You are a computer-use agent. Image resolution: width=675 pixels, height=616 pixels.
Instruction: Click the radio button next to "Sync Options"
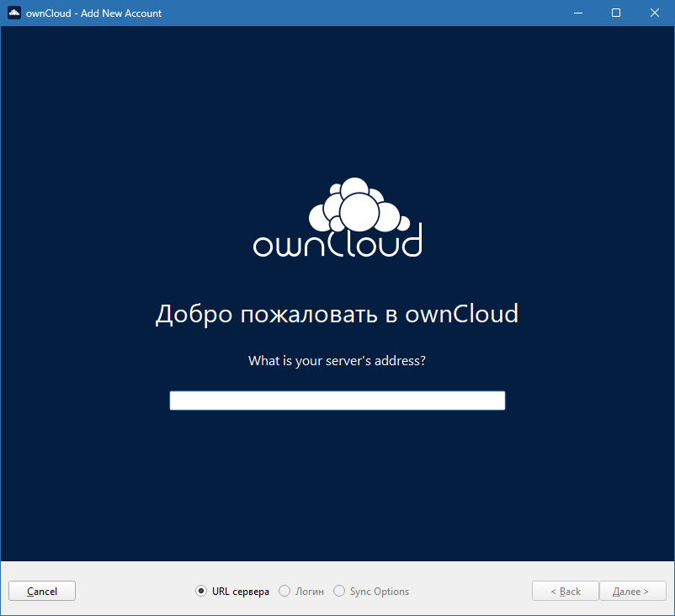click(339, 591)
